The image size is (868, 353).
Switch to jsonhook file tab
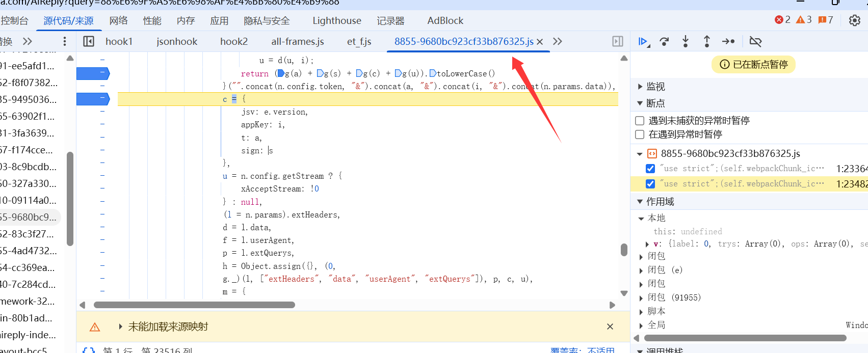click(177, 41)
